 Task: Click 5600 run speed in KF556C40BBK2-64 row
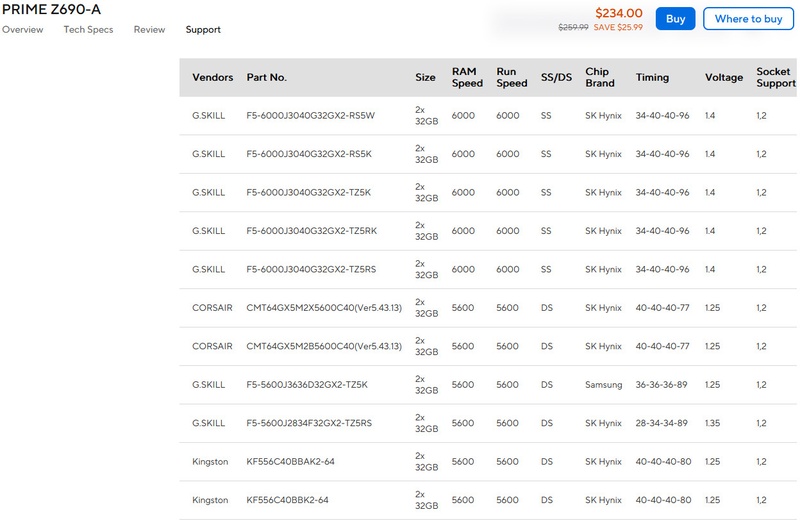[507, 500]
